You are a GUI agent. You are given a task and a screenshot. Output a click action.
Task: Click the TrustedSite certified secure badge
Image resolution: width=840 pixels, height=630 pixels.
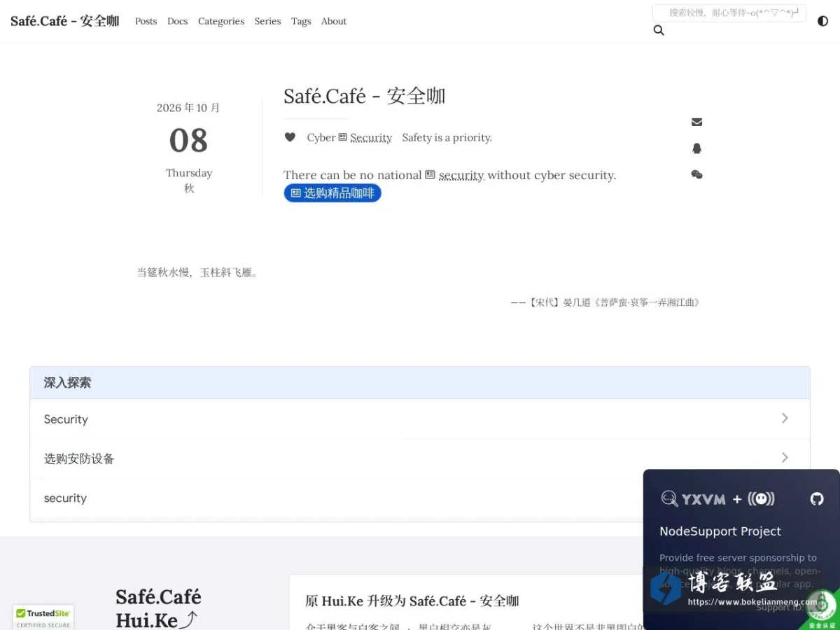(x=43, y=617)
